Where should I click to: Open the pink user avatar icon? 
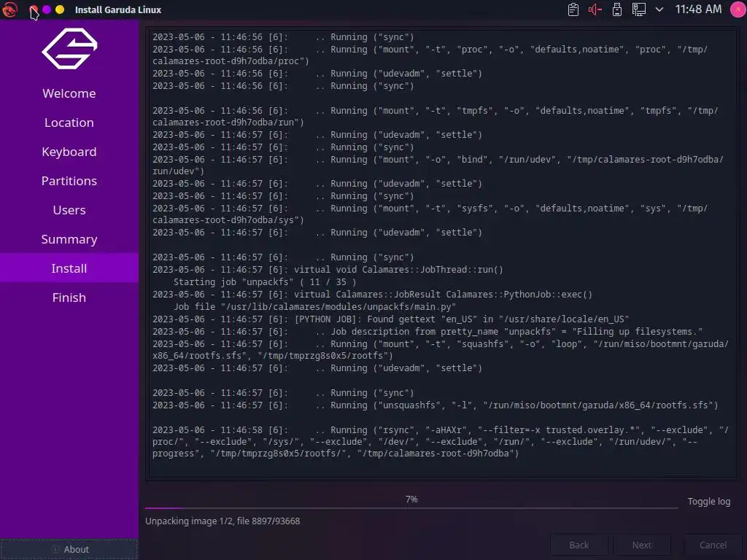(738, 9)
